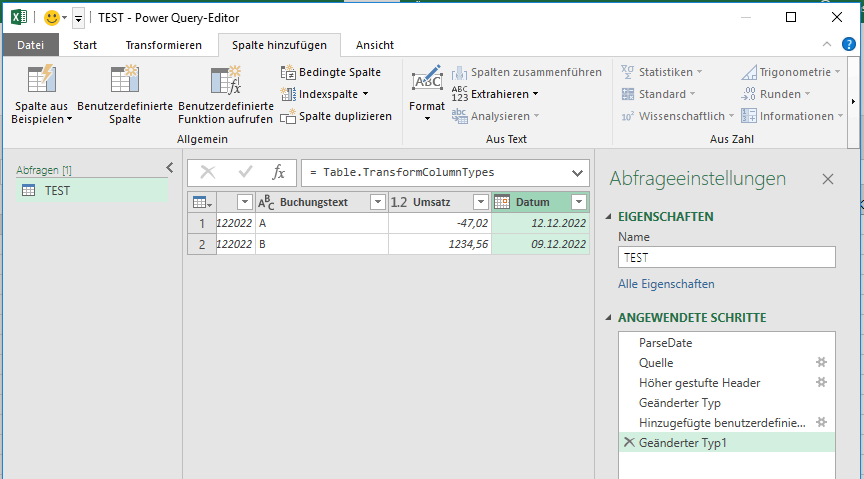Open gear for Hinzugefügte benutzerdefinierte step
864x479 pixels.
821,423
